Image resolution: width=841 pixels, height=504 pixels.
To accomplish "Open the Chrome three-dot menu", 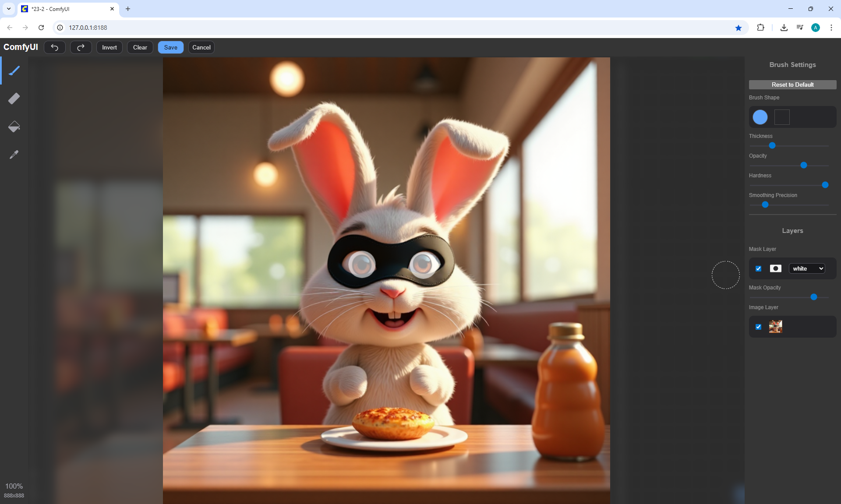I will pyautogui.click(x=831, y=28).
